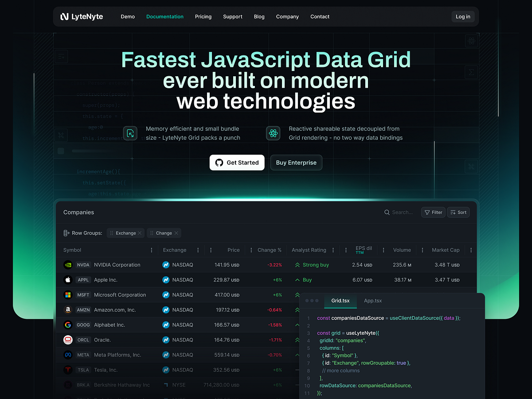532x399 pixels.
Task: Click the reactive state atom icon
Action: pos(273,133)
